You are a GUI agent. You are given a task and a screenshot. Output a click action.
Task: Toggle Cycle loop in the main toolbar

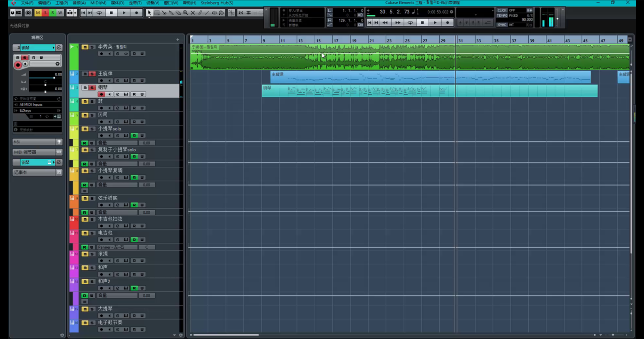[x=99, y=13]
